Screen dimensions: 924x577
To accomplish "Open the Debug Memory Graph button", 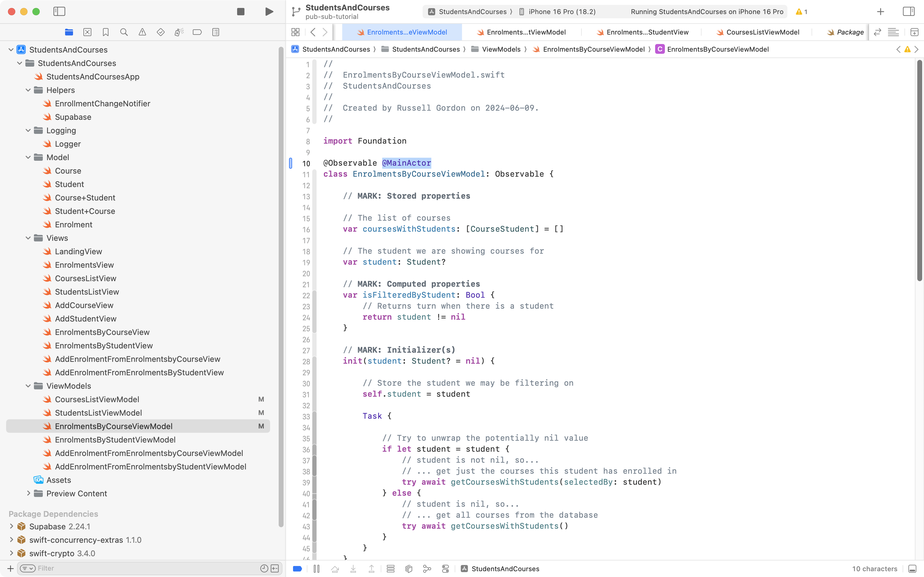I will pos(427,569).
